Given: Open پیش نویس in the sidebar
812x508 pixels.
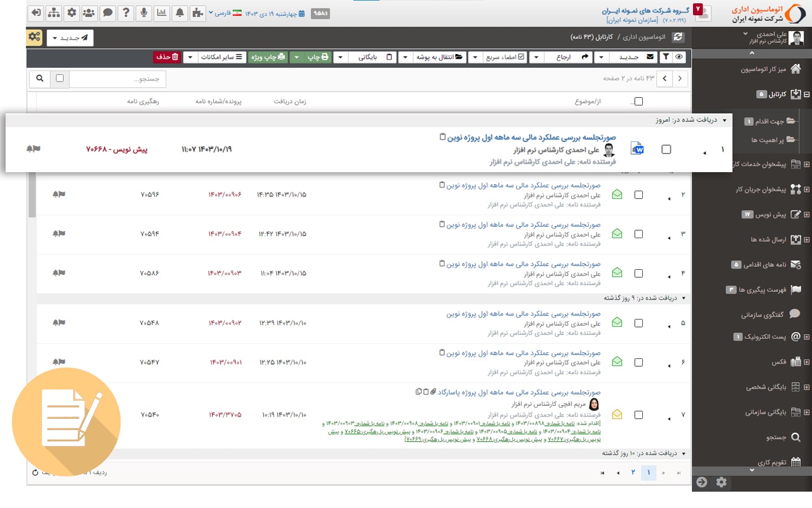Looking at the screenshot, I should pyautogui.click(x=770, y=214).
